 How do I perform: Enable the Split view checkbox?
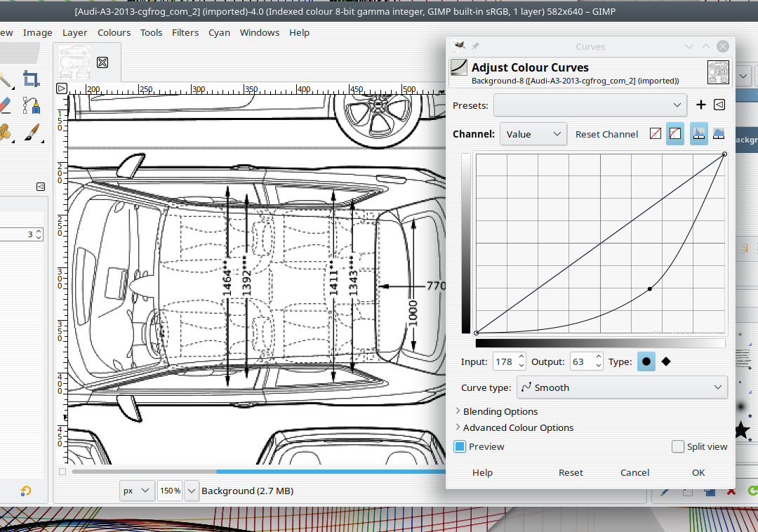677,446
